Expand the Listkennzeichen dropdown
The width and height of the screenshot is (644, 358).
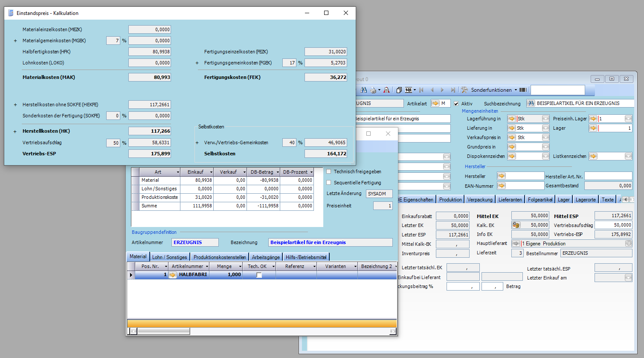[x=628, y=156]
